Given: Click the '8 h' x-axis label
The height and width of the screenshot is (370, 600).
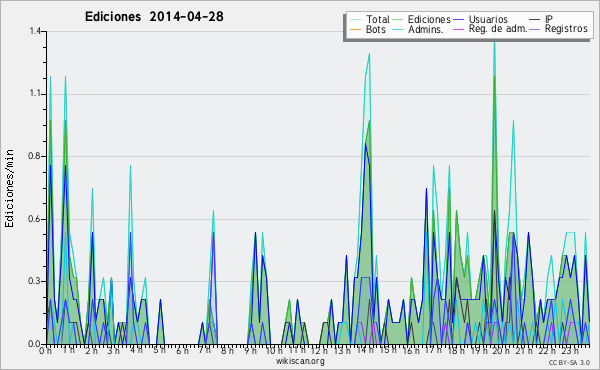Looking at the screenshot, I should [227, 350].
